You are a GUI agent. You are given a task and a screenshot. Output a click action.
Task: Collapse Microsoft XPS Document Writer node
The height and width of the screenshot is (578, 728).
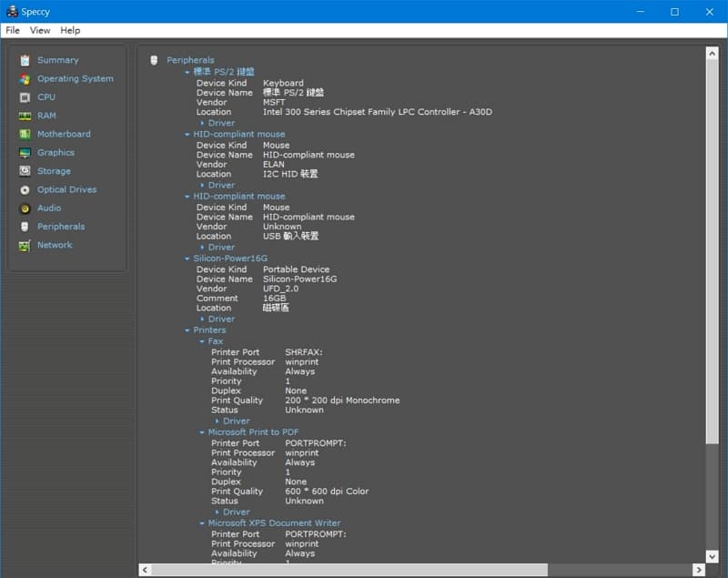pyautogui.click(x=202, y=523)
